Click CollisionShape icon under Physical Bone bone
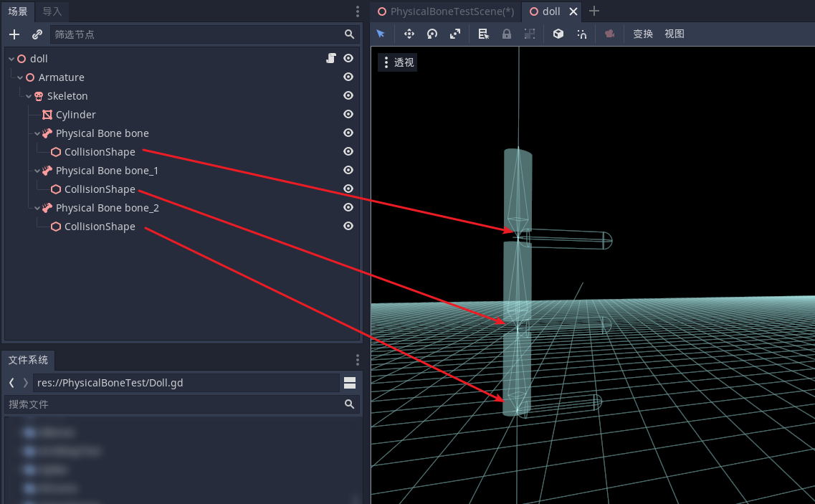Image resolution: width=815 pixels, height=504 pixels. [56, 152]
